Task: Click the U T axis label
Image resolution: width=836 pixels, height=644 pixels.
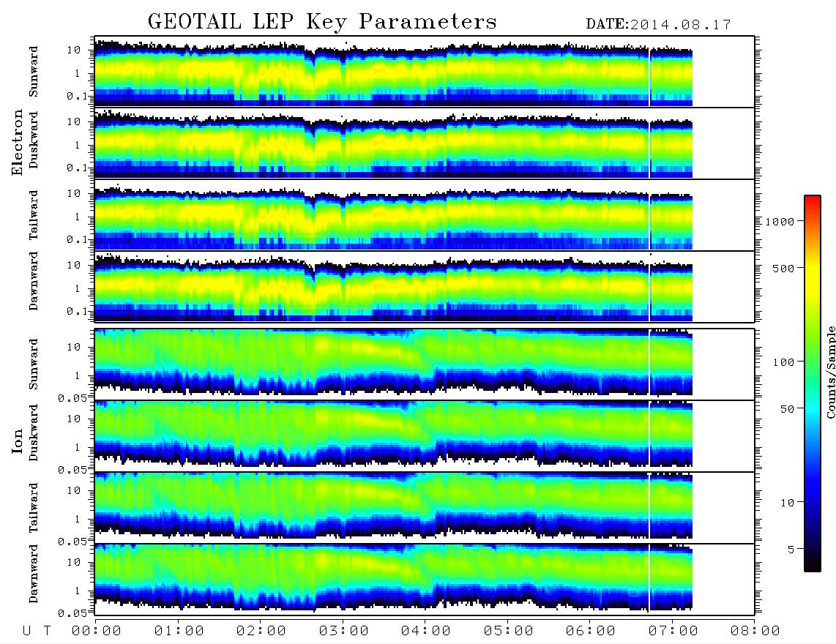Action: 37,632
